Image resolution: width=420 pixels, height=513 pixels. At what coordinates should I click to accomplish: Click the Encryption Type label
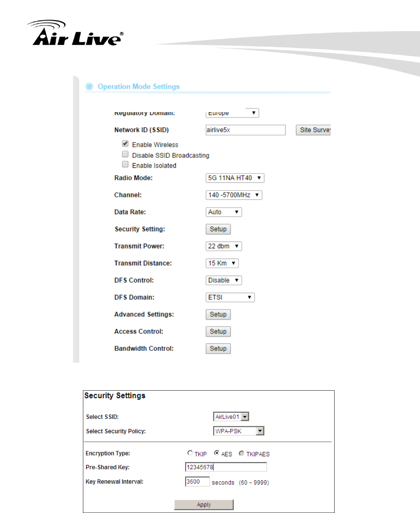coord(108,453)
